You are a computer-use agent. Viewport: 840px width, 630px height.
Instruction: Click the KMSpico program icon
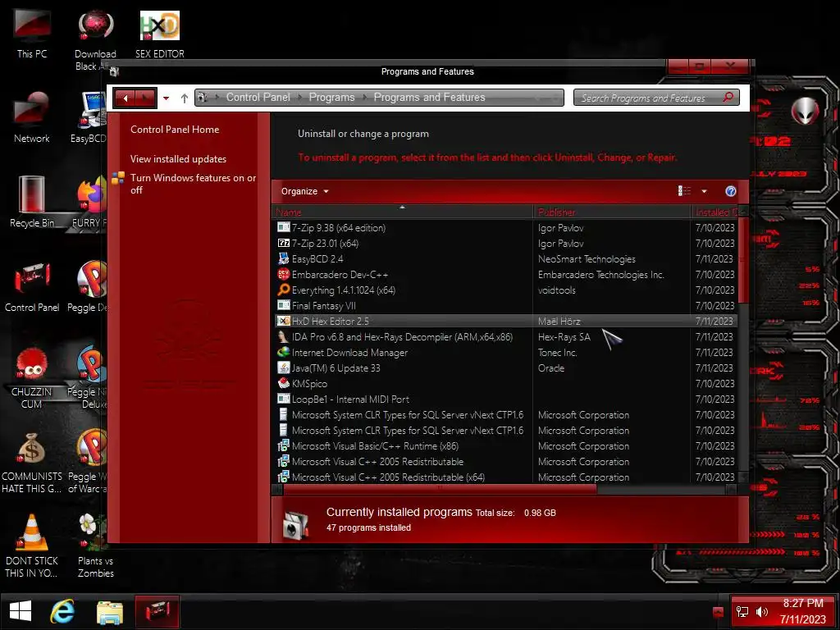click(283, 384)
